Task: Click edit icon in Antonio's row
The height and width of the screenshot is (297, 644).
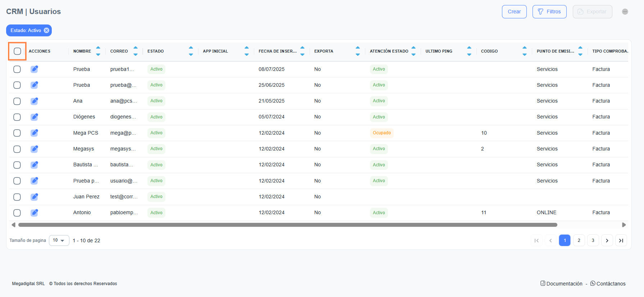Action: (34, 213)
